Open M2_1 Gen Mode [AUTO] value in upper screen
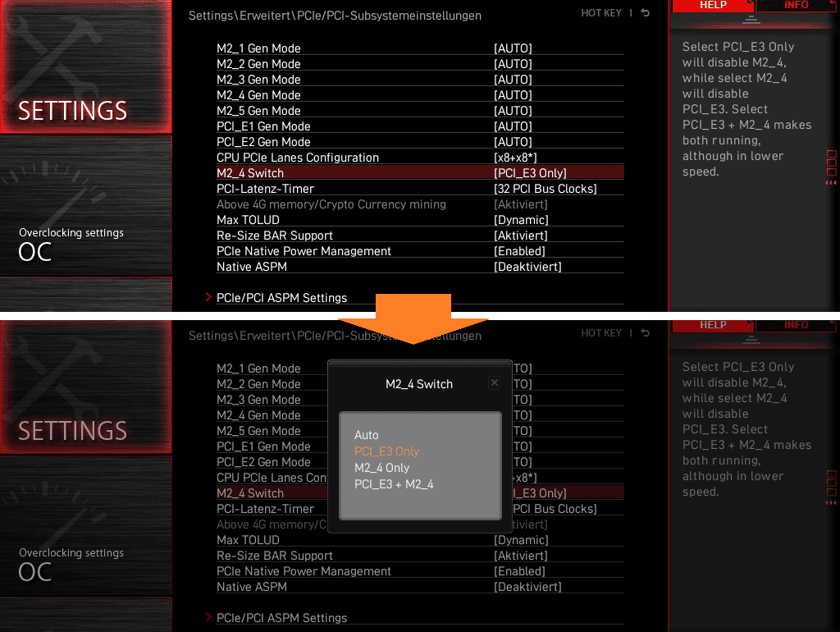Screen dimensions: 840x632 point(513,48)
